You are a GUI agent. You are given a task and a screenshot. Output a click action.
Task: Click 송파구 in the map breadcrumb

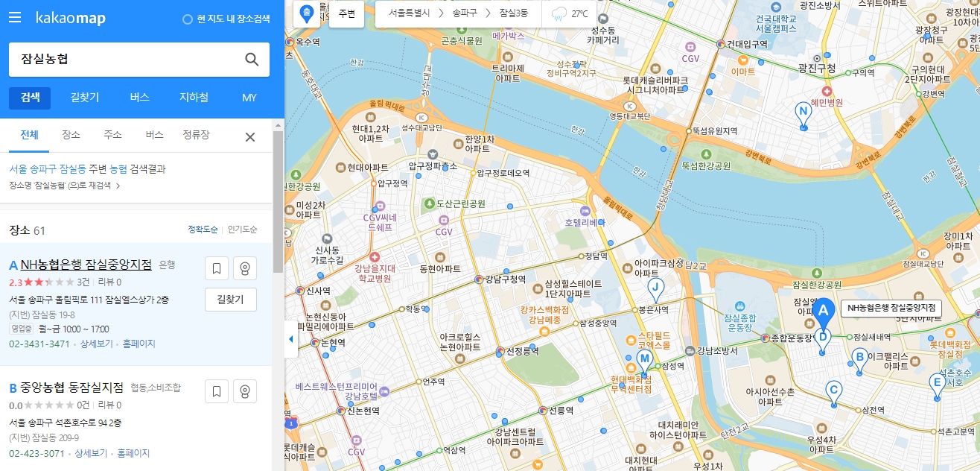pos(464,13)
